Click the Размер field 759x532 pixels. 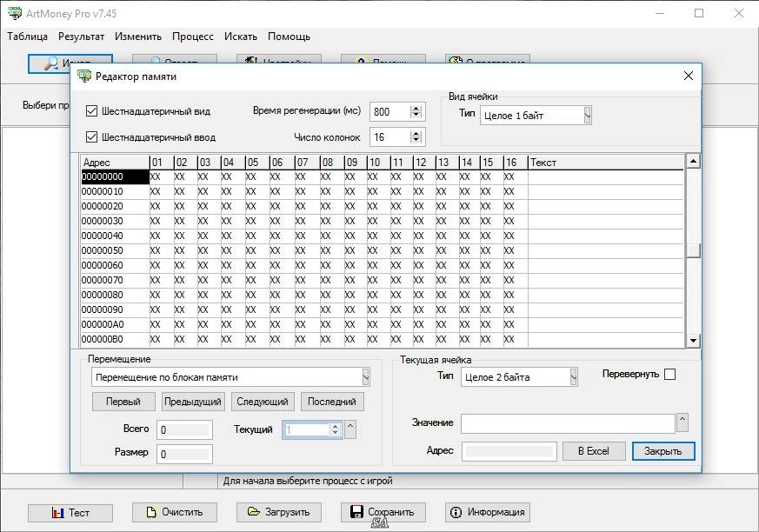[x=184, y=454]
